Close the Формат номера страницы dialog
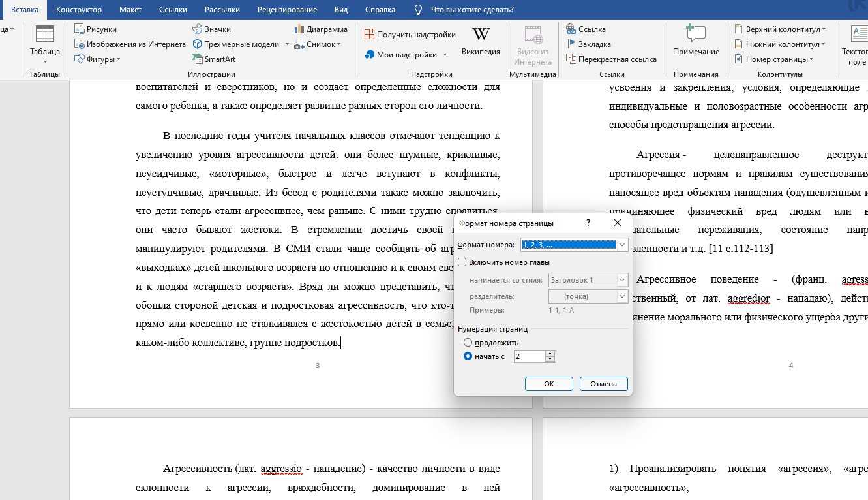The height and width of the screenshot is (500, 868). 618,223
